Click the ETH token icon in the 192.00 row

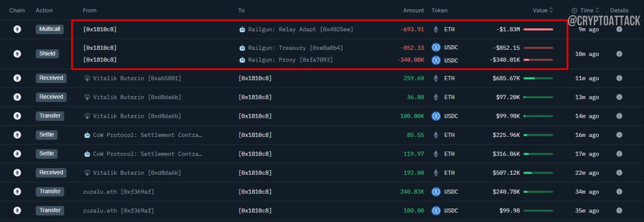(436, 173)
